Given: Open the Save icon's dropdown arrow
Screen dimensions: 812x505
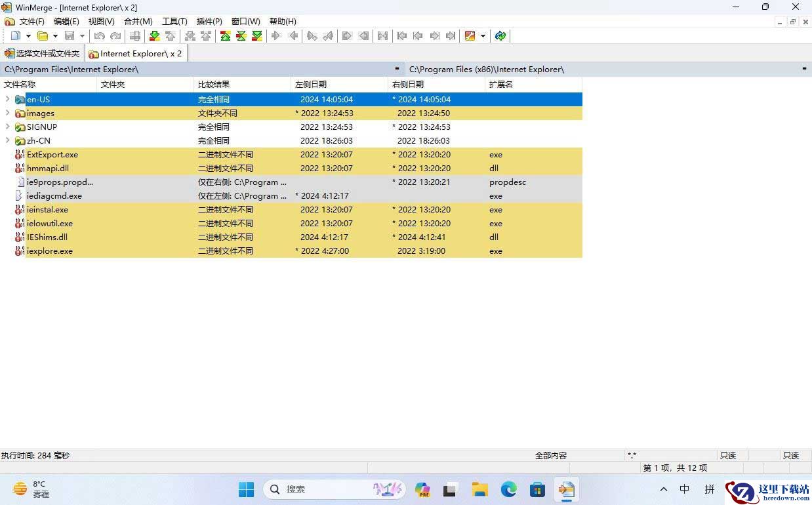Looking at the screenshot, I should 82,36.
